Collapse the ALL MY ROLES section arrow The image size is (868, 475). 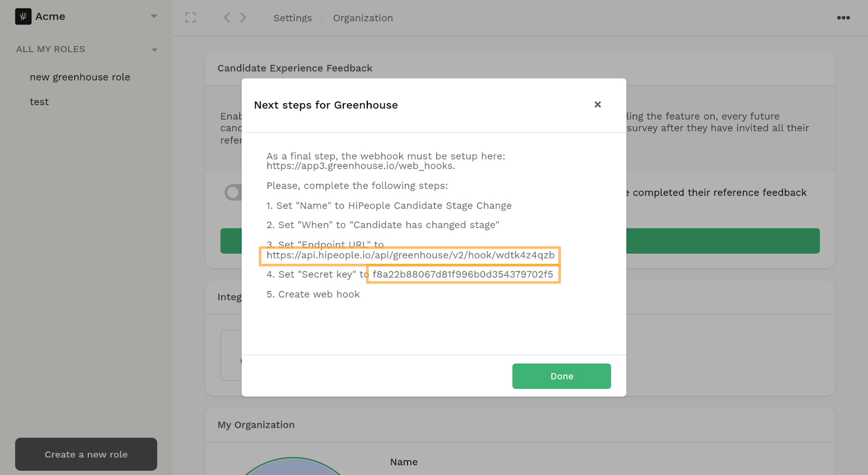coord(155,50)
